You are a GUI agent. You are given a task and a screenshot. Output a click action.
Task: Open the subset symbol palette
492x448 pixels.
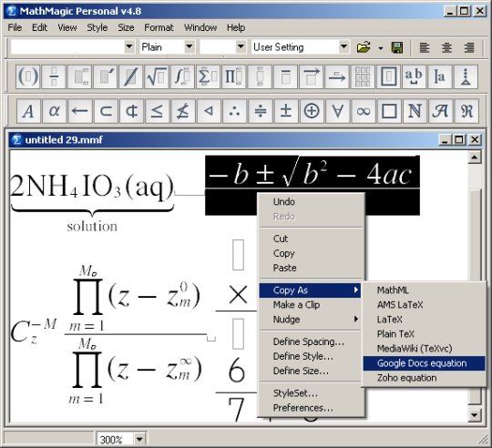point(106,111)
